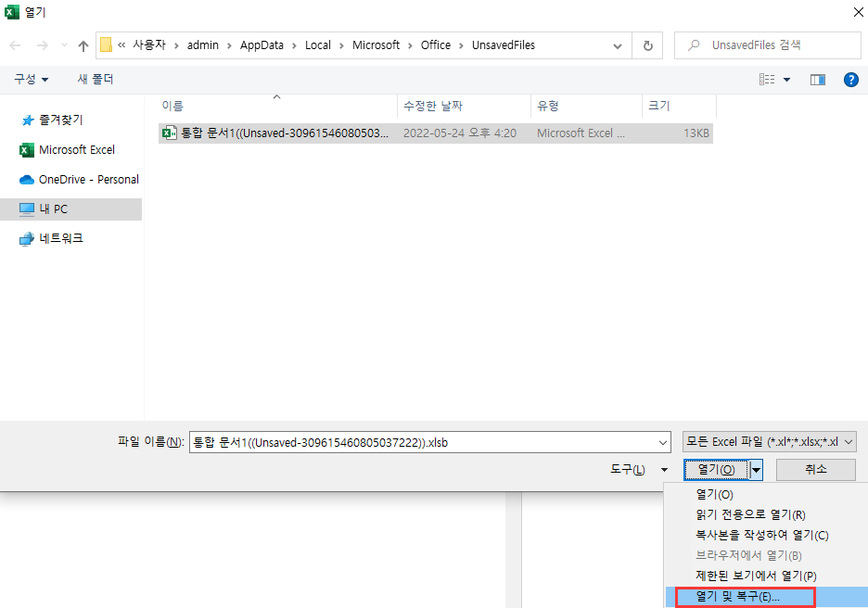Viewport: 868px width, 608px height.
Task: Open the Help question mark icon
Action: click(x=851, y=80)
